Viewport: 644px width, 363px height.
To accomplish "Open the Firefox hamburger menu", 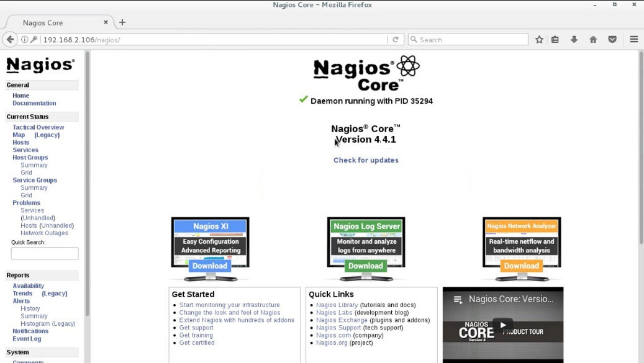I will [x=633, y=39].
